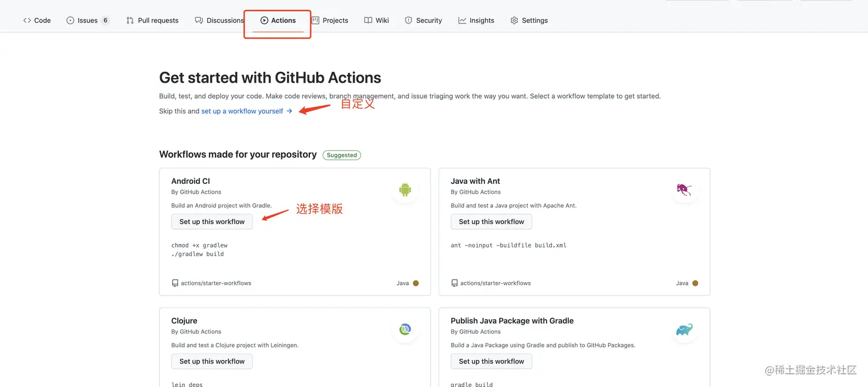Viewport: 868px width, 387px height.
Task: Set up the Java with Ant workflow
Action: coord(491,222)
